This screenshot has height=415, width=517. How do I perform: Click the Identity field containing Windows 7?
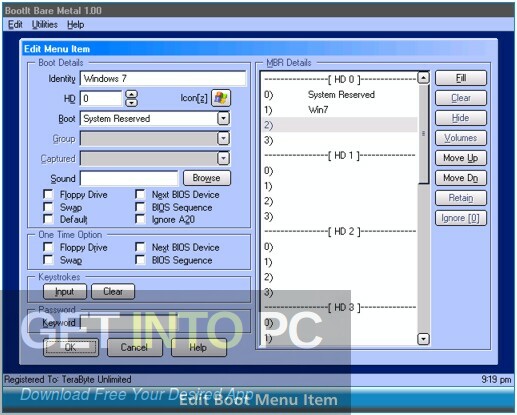(x=163, y=79)
